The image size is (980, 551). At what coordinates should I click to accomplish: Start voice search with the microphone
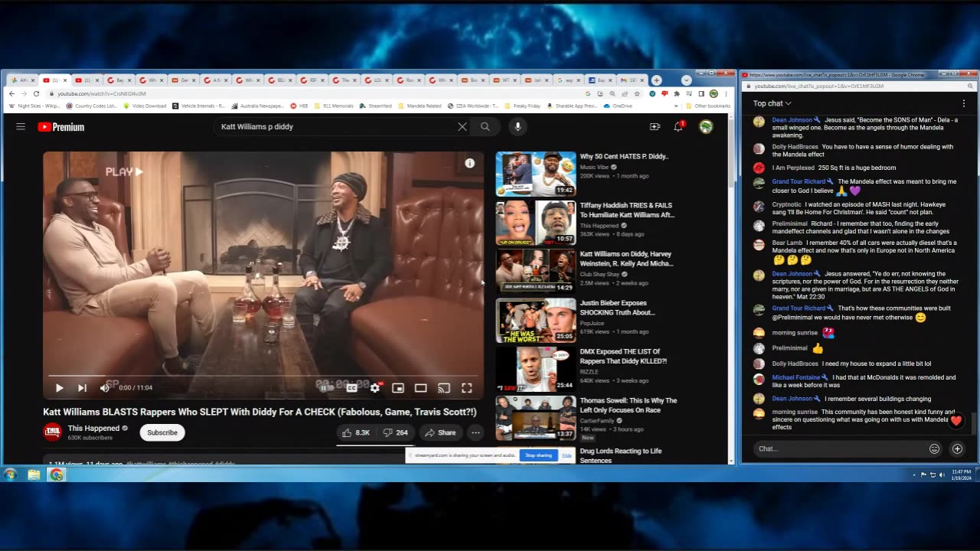point(518,127)
